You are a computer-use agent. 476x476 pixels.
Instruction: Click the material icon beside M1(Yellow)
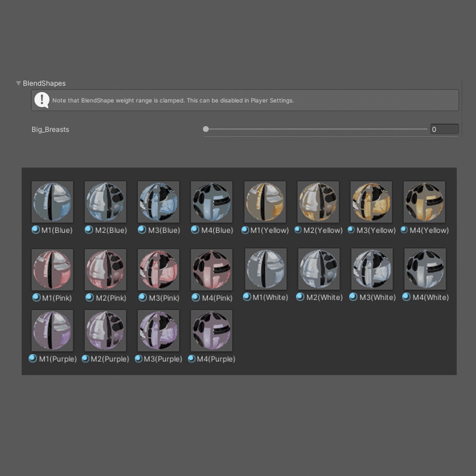[245, 230]
